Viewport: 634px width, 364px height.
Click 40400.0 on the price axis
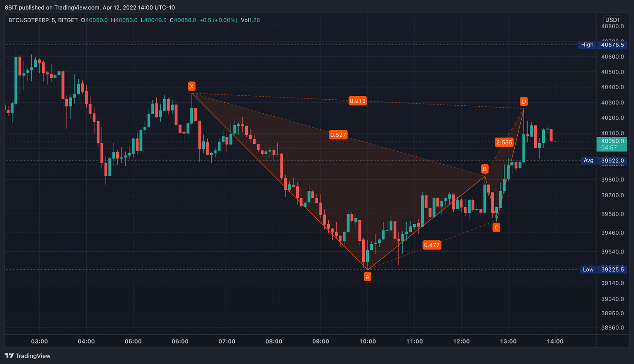pos(612,87)
